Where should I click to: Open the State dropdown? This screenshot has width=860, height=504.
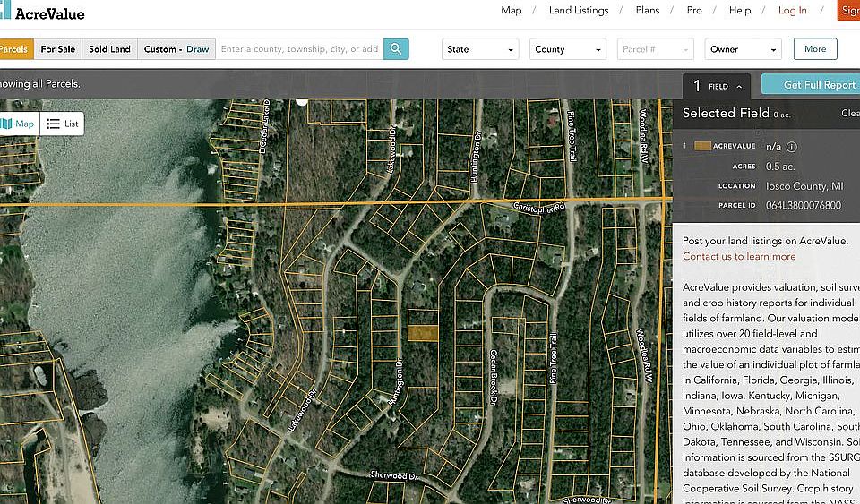pos(480,49)
